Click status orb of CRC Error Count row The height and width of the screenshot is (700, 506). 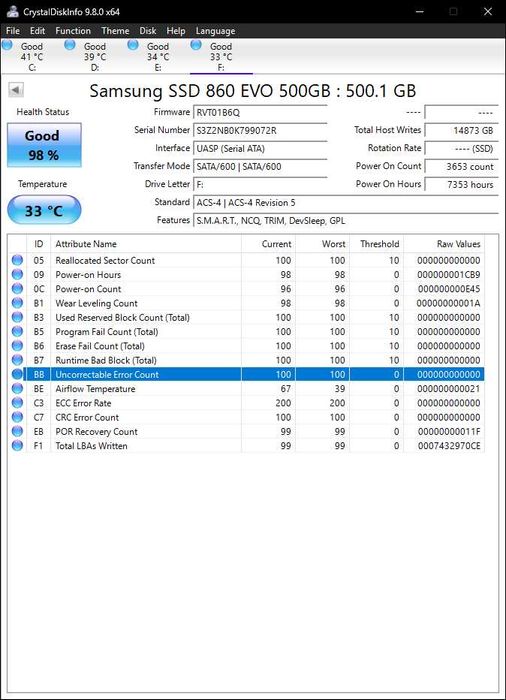click(x=17, y=417)
